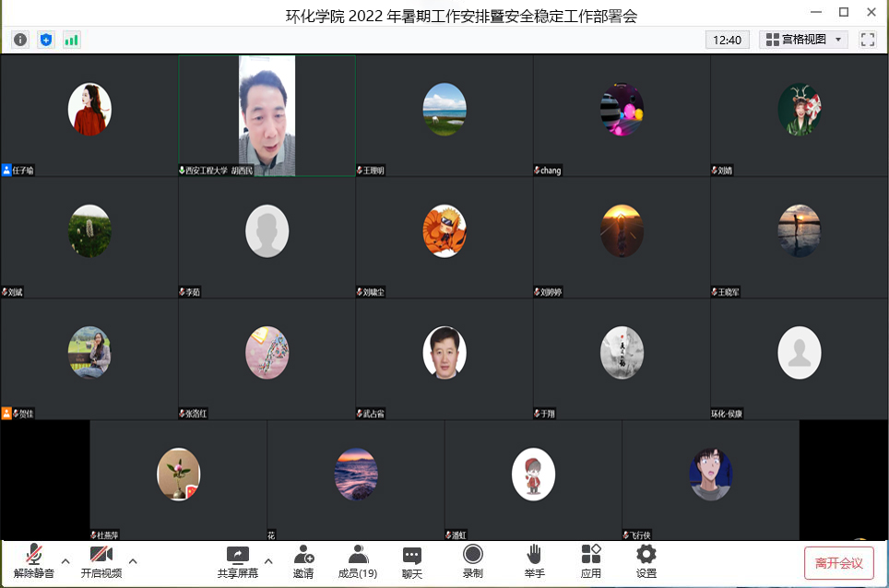889x588 pixels.
Task: Open 设置 settings gear
Action: click(x=646, y=560)
